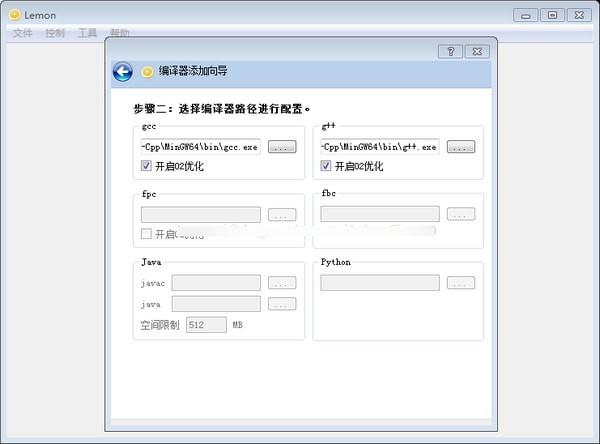The image size is (600, 444).
Task: Click the Python path input field
Action: [x=380, y=282]
